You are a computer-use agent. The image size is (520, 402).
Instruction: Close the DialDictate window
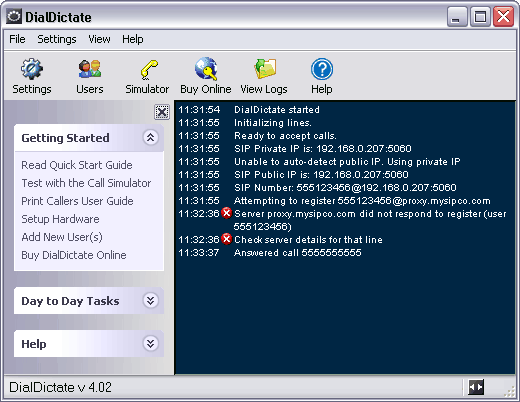coord(503,16)
